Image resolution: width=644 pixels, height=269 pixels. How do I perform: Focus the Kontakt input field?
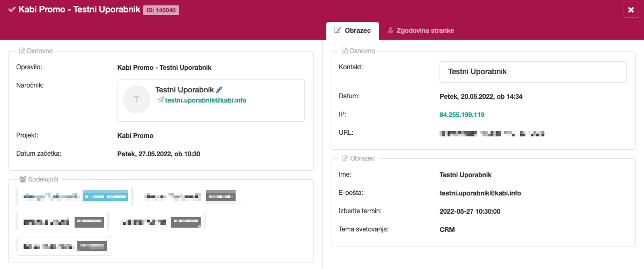click(x=532, y=71)
